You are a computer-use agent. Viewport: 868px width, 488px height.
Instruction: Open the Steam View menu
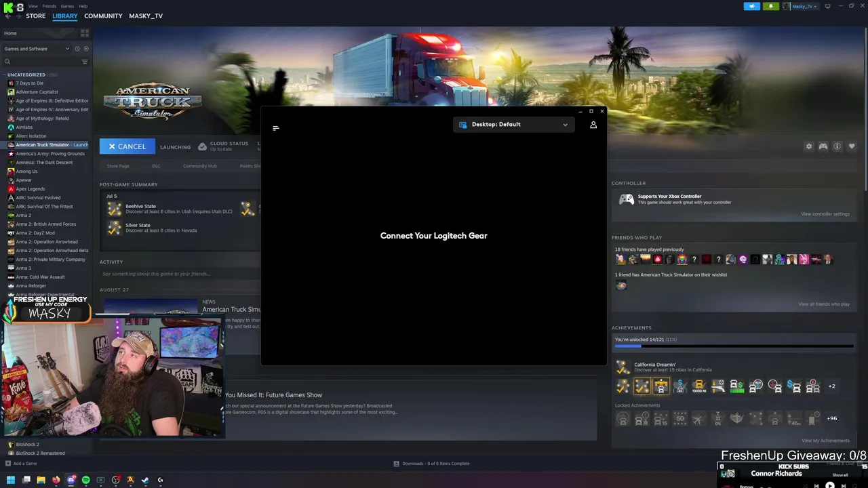tap(33, 6)
